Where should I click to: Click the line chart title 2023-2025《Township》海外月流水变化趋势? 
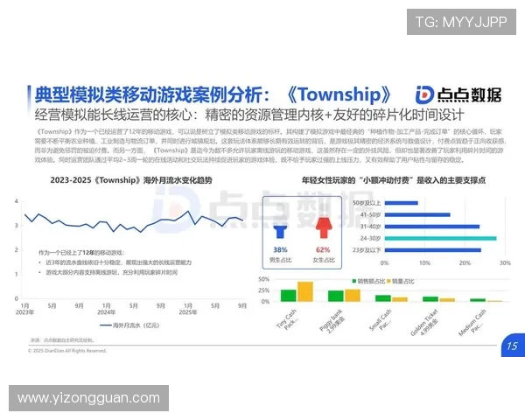point(131,180)
